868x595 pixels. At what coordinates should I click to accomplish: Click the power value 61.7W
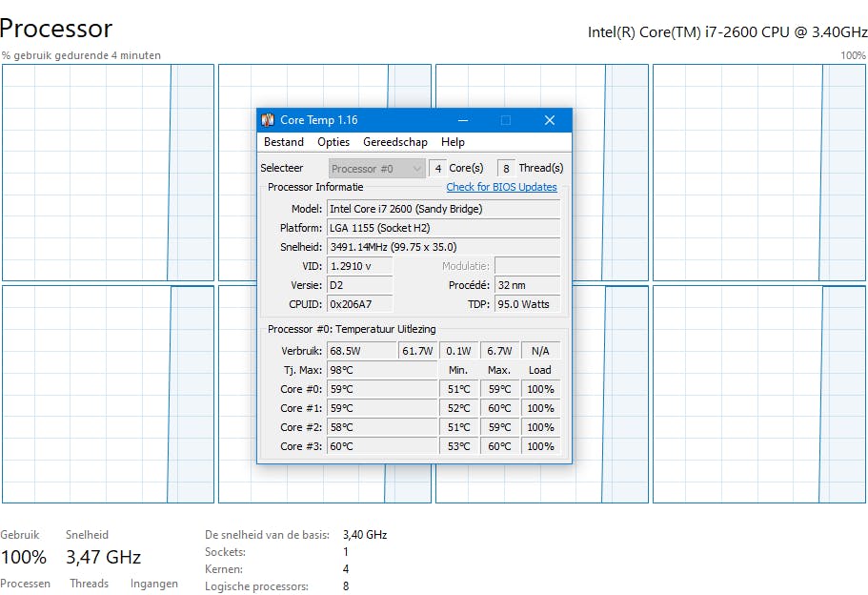(x=418, y=351)
